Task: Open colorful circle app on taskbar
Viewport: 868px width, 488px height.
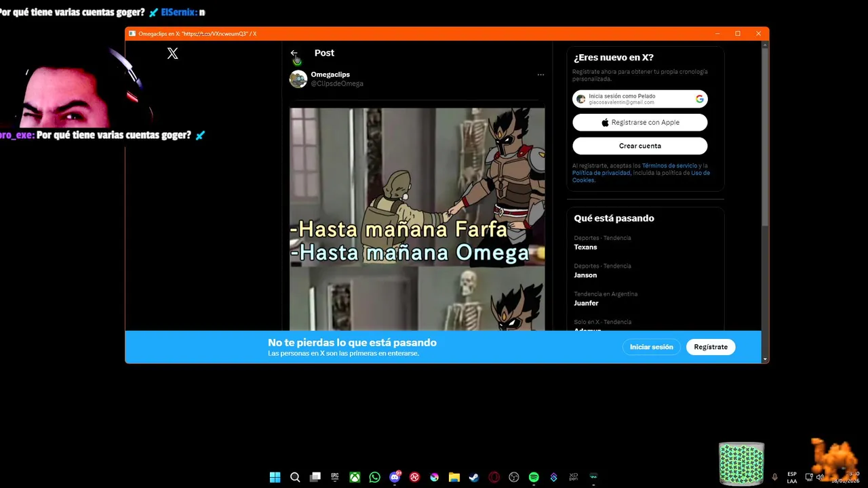Action: [x=434, y=477]
